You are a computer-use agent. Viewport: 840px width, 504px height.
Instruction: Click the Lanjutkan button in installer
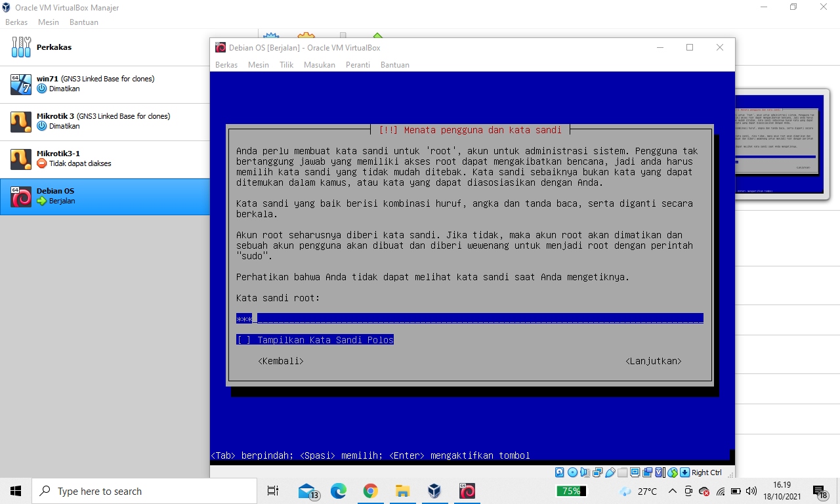pos(654,361)
